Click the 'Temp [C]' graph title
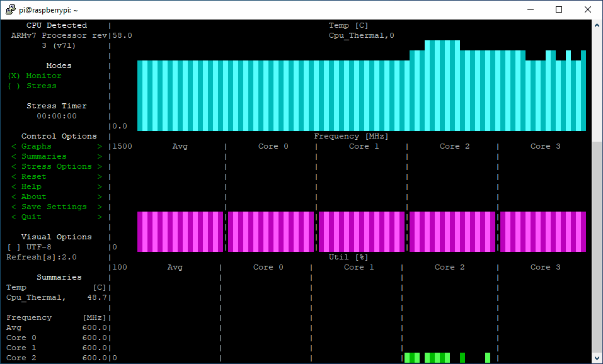This screenshot has width=603, height=364. tap(348, 25)
